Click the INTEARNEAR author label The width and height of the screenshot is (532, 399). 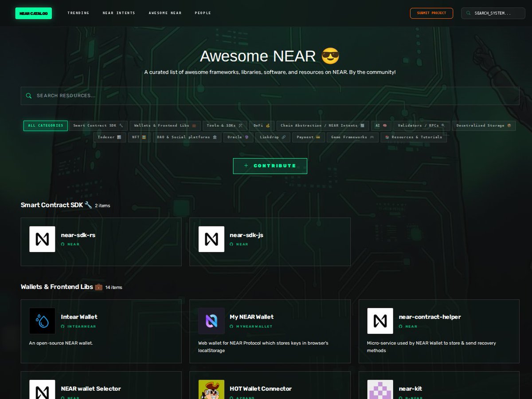pos(82,327)
